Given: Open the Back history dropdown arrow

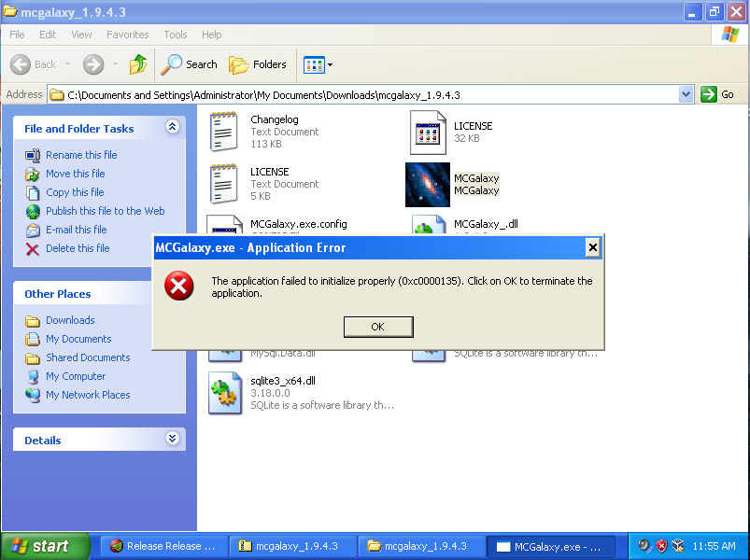Looking at the screenshot, I should pyautogui.click(x=67, y=64).
